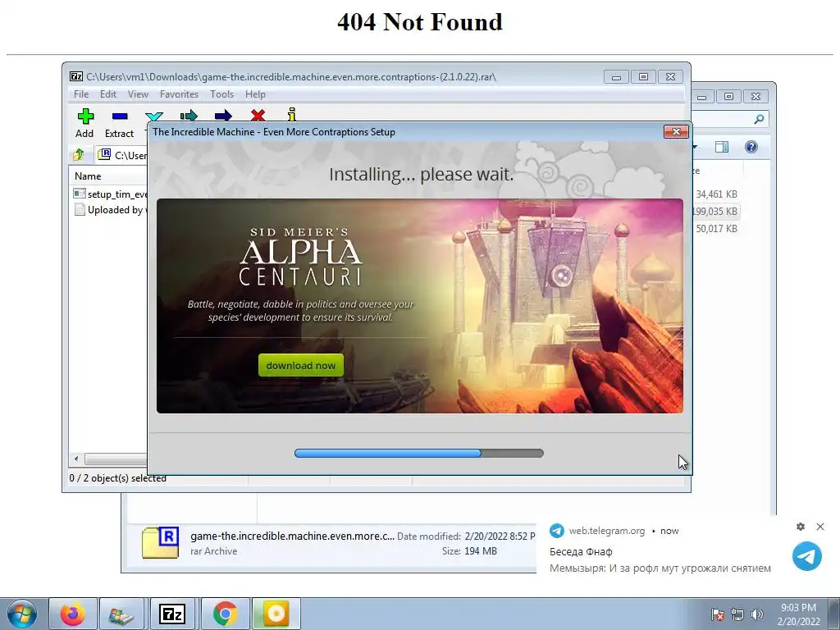Open Windows Explorer taskbar icon

(x=121, y=614)
